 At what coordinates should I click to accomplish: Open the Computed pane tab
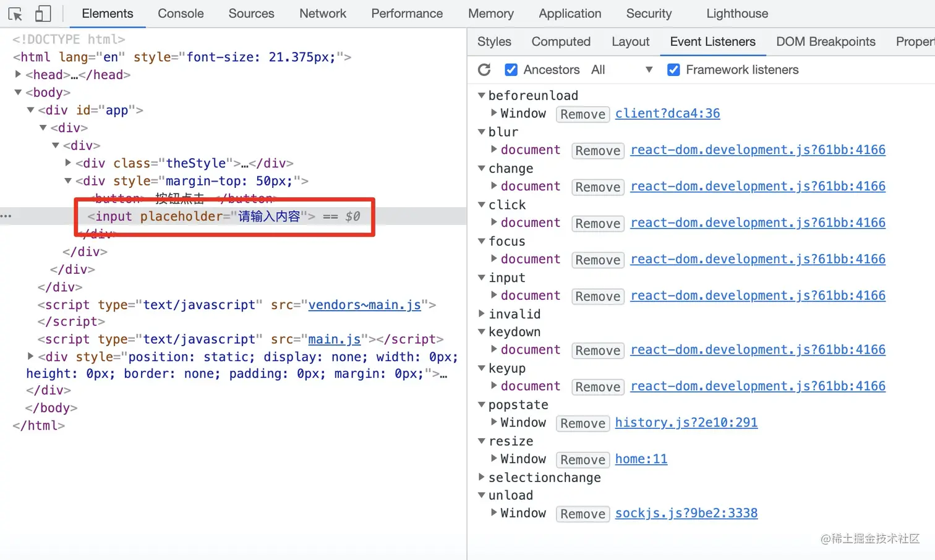coord(561,41)
